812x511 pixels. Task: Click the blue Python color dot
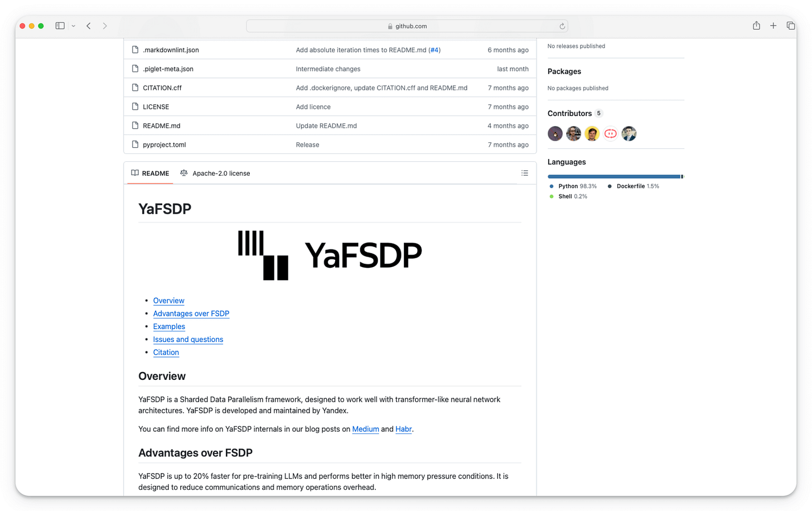pyautogui.click(x=552, y=186)
